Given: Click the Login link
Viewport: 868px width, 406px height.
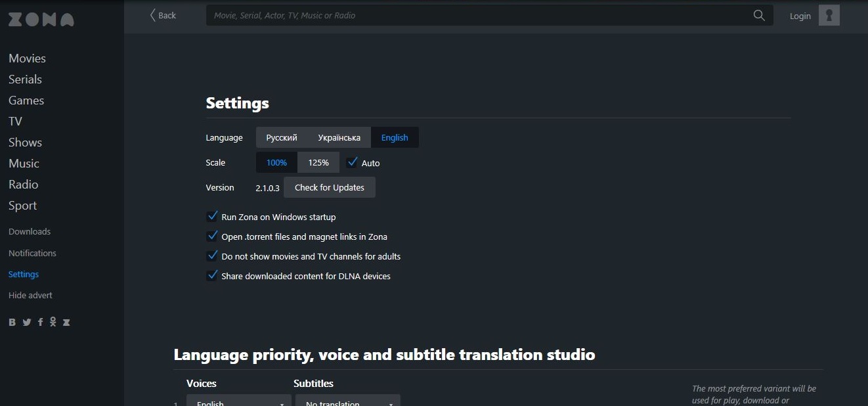Looking at the screenshot, I should 800,16.
